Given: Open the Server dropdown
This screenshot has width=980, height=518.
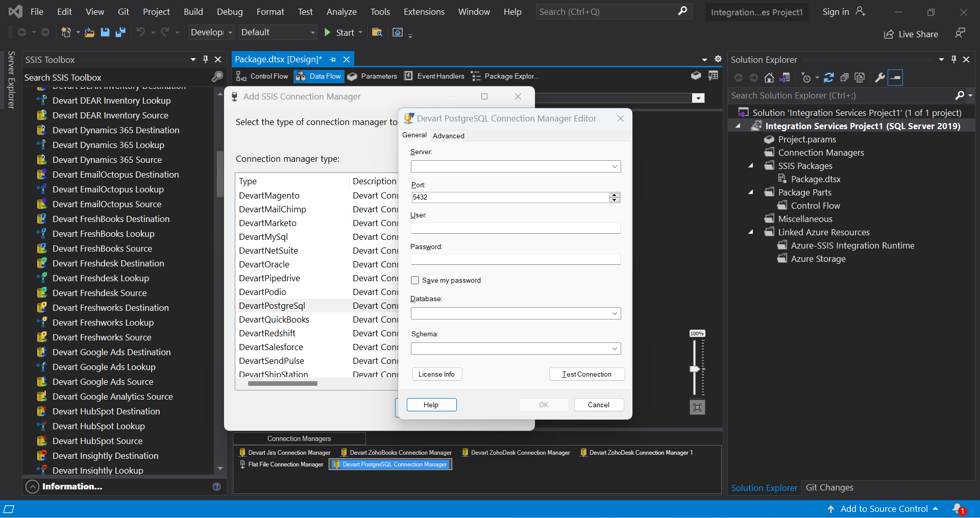Looking at the screenshot, I should (x=615, y=166).
